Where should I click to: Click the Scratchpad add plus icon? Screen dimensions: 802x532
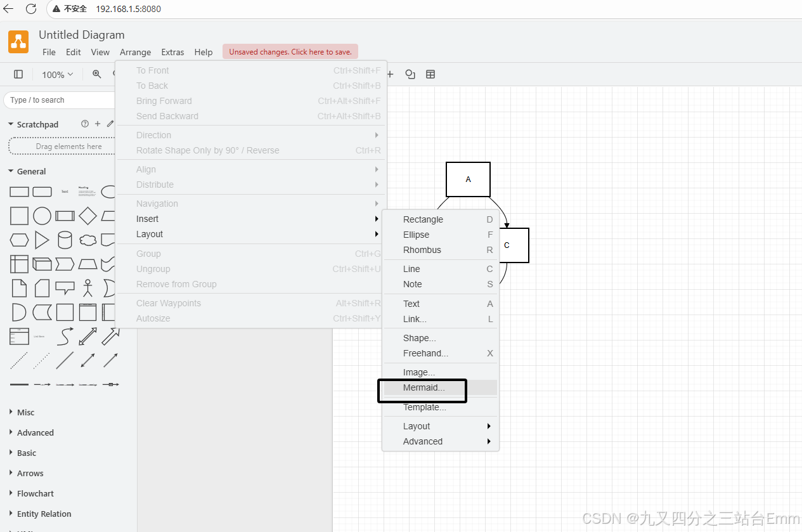[98, 124]
